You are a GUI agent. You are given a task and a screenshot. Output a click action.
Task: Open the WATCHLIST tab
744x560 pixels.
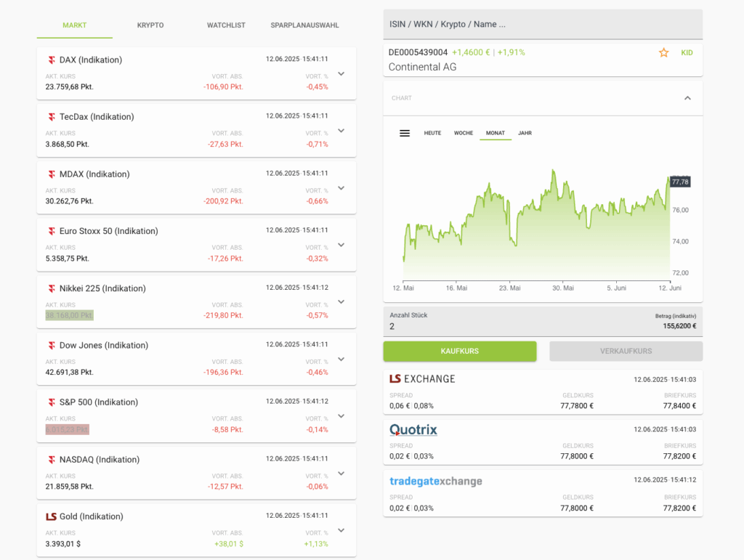(226, 25)
